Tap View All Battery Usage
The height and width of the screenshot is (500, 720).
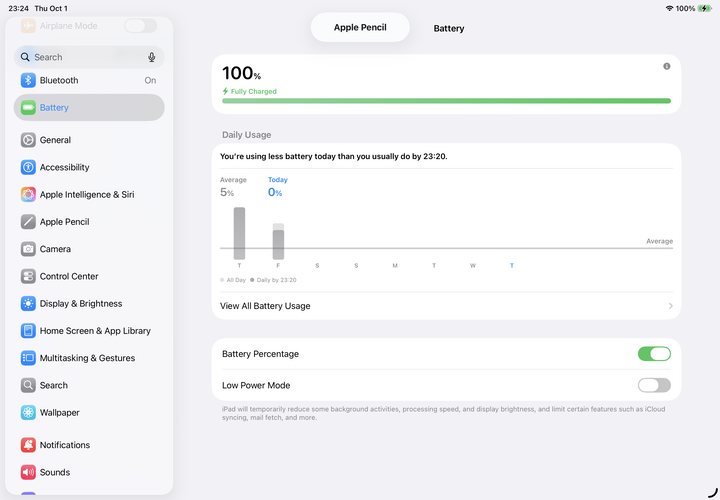(446, 306)
